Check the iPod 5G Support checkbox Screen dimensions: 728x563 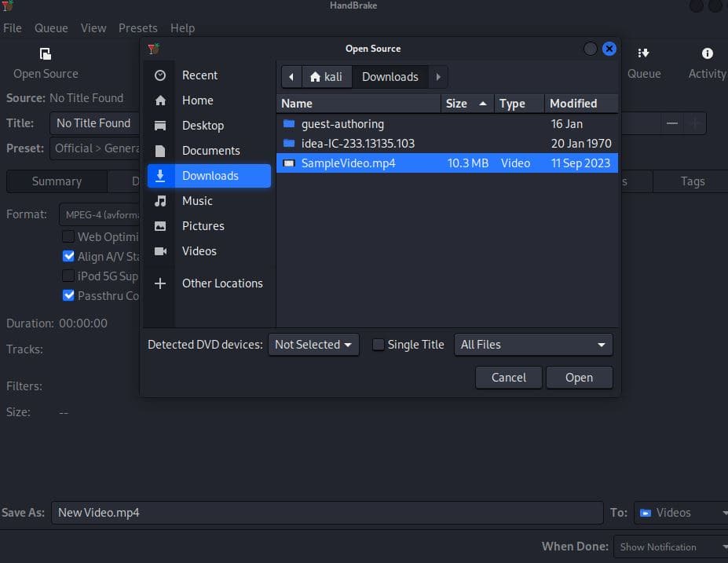coord(70,276)
